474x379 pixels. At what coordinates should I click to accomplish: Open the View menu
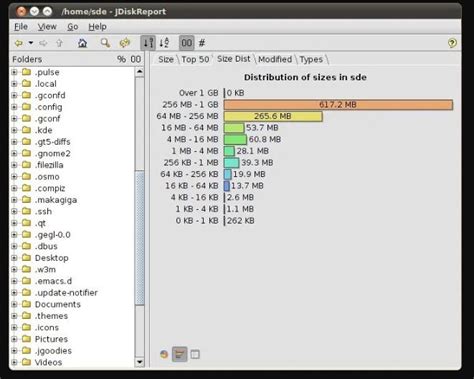click(47, 27)
